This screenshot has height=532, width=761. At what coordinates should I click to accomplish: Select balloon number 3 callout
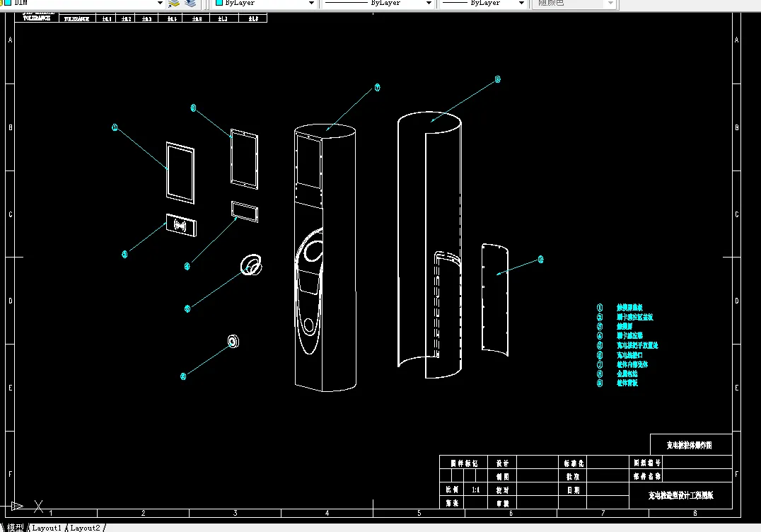pos(193,108)
